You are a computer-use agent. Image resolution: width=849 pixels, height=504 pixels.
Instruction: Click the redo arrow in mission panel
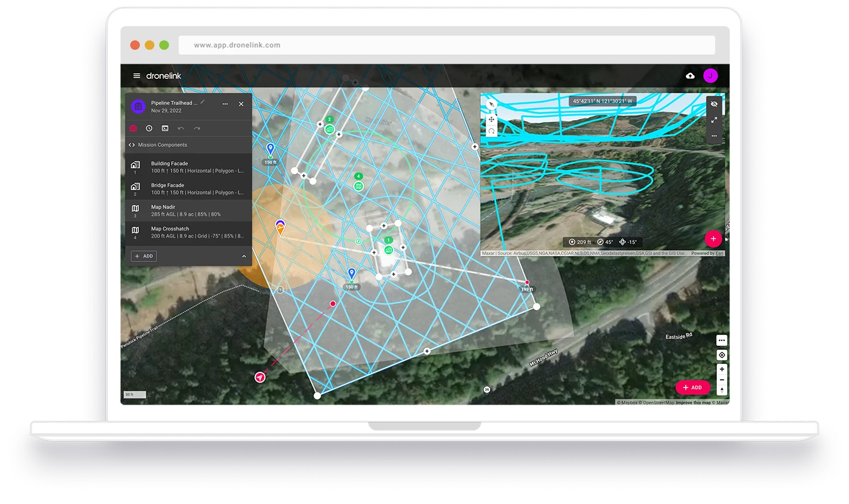coord(196,129)
